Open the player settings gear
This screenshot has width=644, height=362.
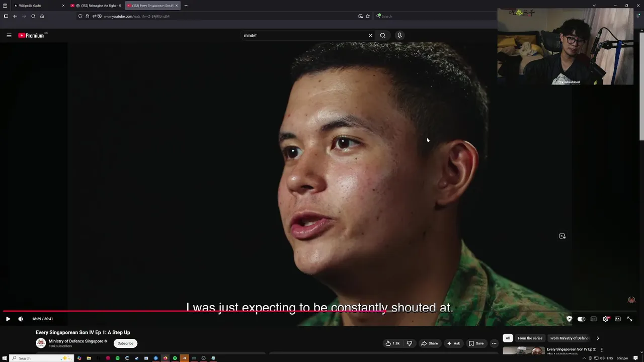(606, 319)
